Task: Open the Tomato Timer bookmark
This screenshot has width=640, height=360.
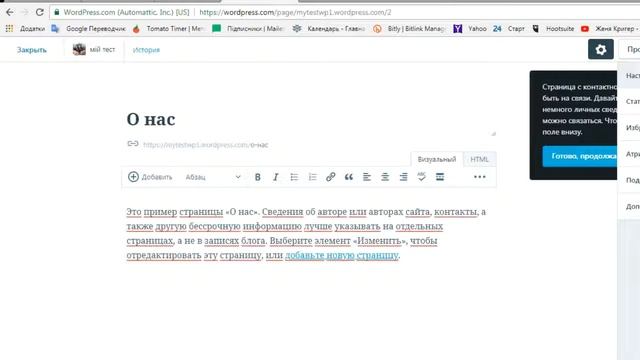Action: (168, 29)
